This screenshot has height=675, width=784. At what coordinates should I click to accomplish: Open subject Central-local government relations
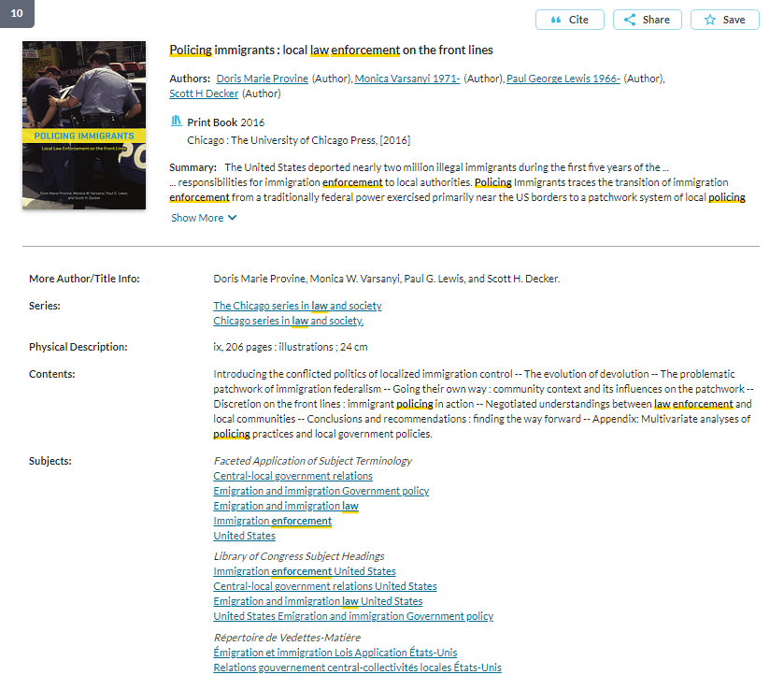point(292,476)
